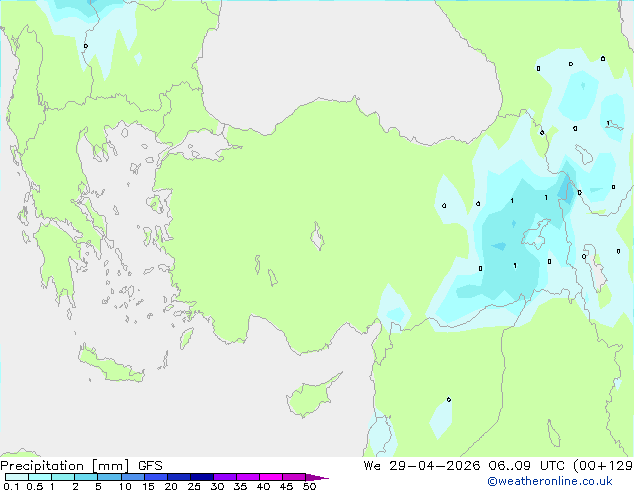The image size is (634, 490).
Task: Click the island of Crete on map
Action: tap(110, 366)
